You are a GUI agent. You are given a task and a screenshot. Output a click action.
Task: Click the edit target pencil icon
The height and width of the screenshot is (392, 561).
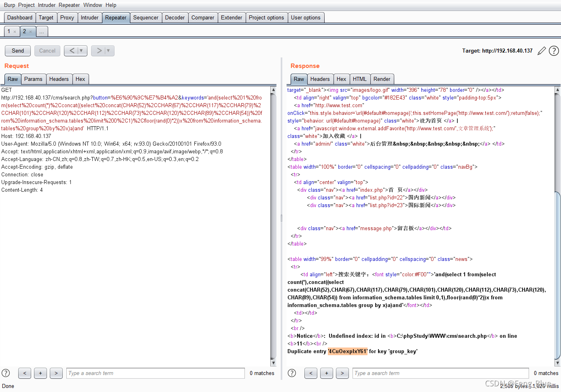(x=542, y=51)
